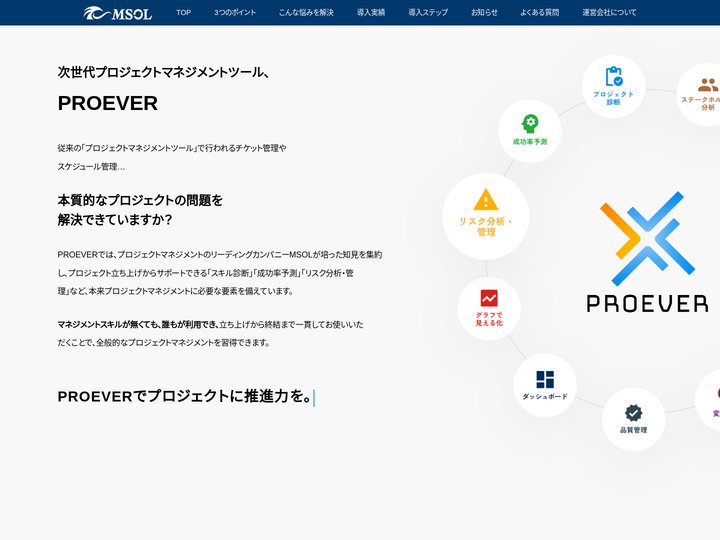This screenshot has height=540, width=720.
Task: Click the MSOL logo in header
Action: point(118,13)
